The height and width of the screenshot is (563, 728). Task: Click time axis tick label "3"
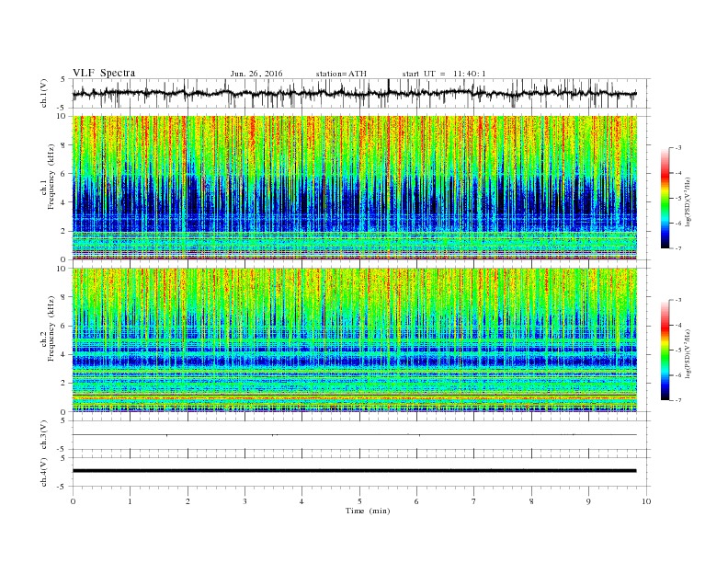coord(245,501)
